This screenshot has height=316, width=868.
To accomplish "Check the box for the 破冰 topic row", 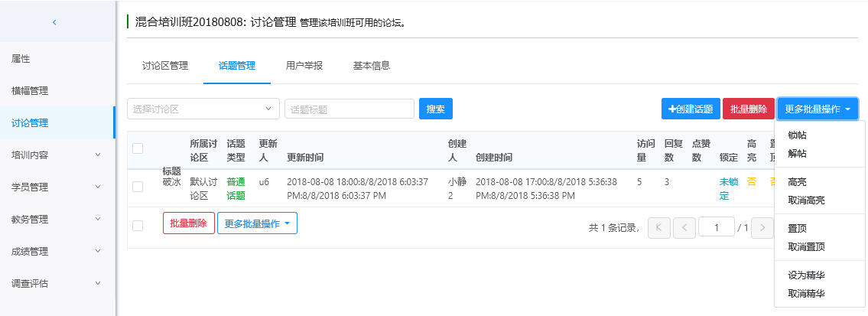I will coord(138,187).
